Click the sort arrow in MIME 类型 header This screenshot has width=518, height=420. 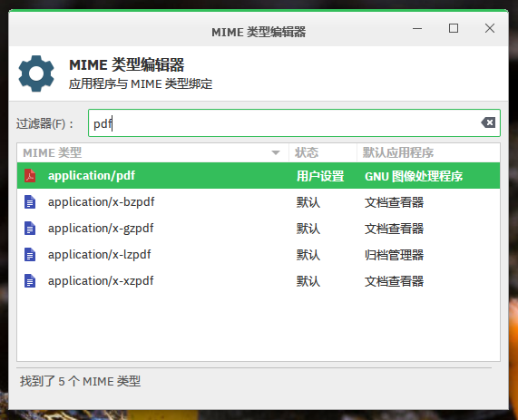click(x=276, y=152)
